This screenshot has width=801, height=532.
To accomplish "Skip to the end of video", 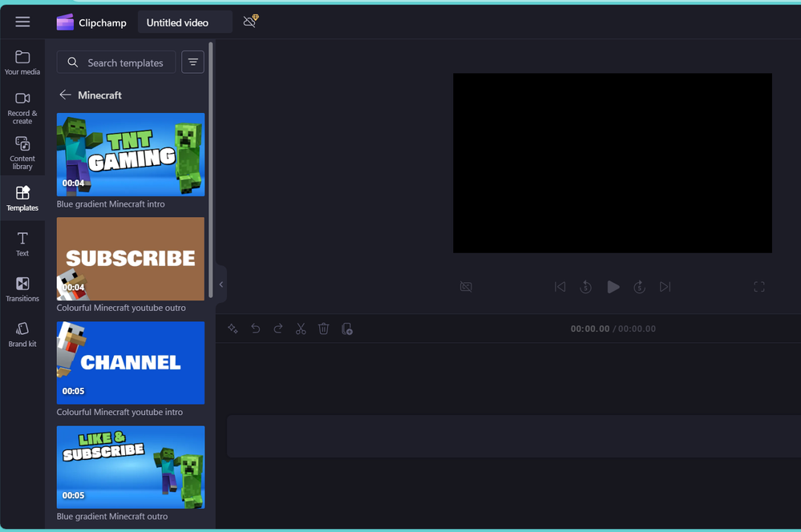I will click(665, 287).
